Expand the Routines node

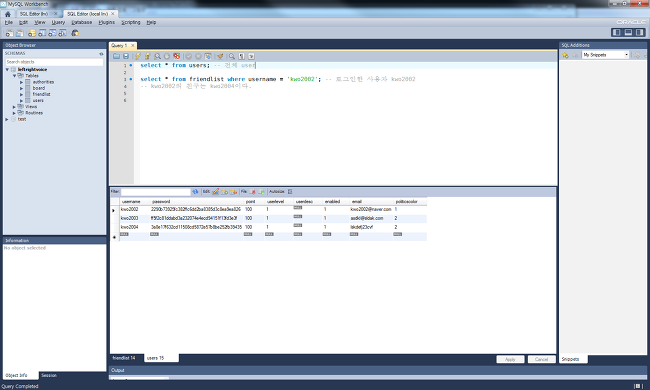pyautogui.click(x=14, y=113)
